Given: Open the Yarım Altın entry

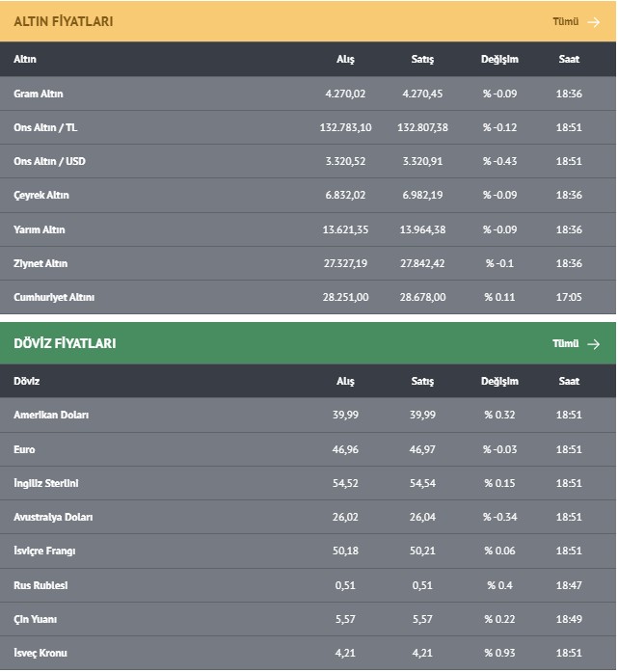Looking at the screenshot, I should [x=309, y=229].
